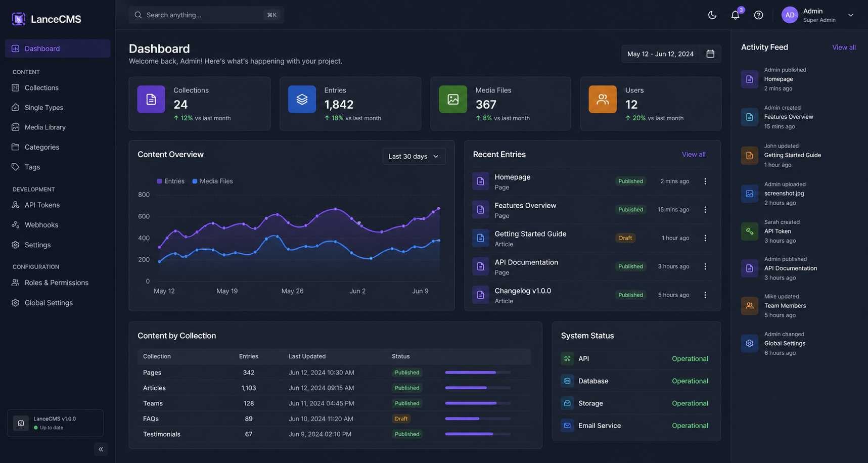
Task: Click the help question mark icon
Action: (x=758, y=15)
